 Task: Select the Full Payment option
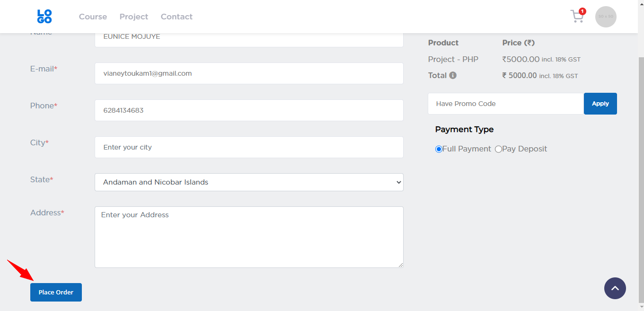(439, 149)
